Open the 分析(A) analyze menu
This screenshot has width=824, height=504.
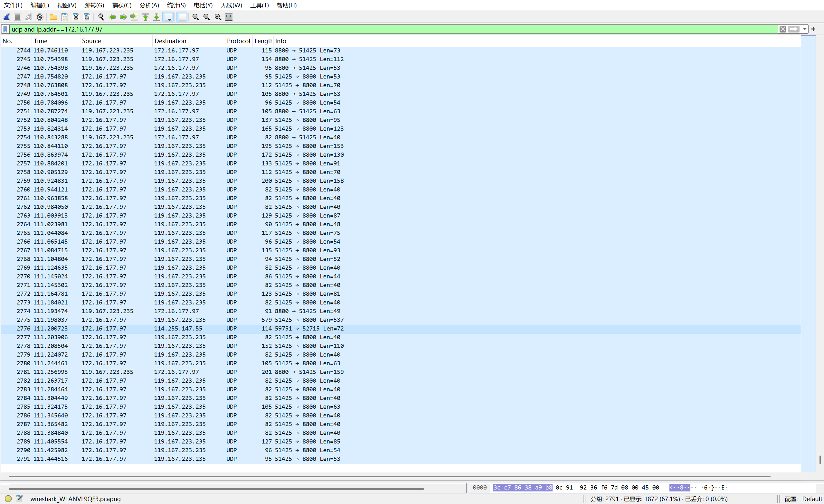pyautogui.click(x=149, y=5)
